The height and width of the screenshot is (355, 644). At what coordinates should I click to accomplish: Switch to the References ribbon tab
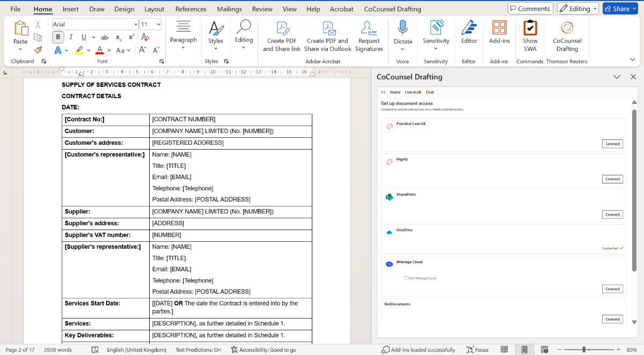point(191,9)
